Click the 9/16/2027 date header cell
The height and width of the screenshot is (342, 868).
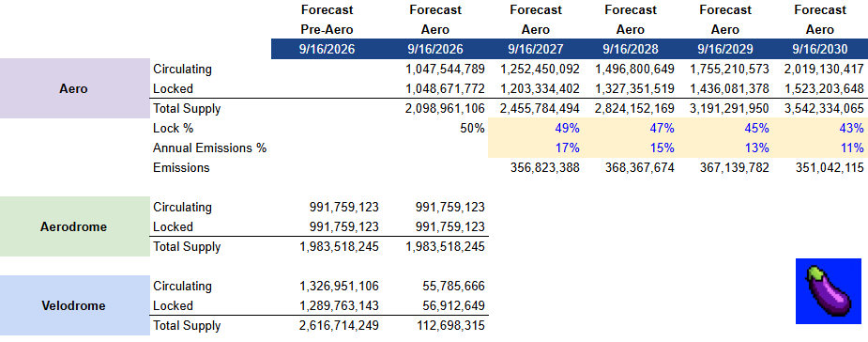pyautogui.click(x=535, y=50)
